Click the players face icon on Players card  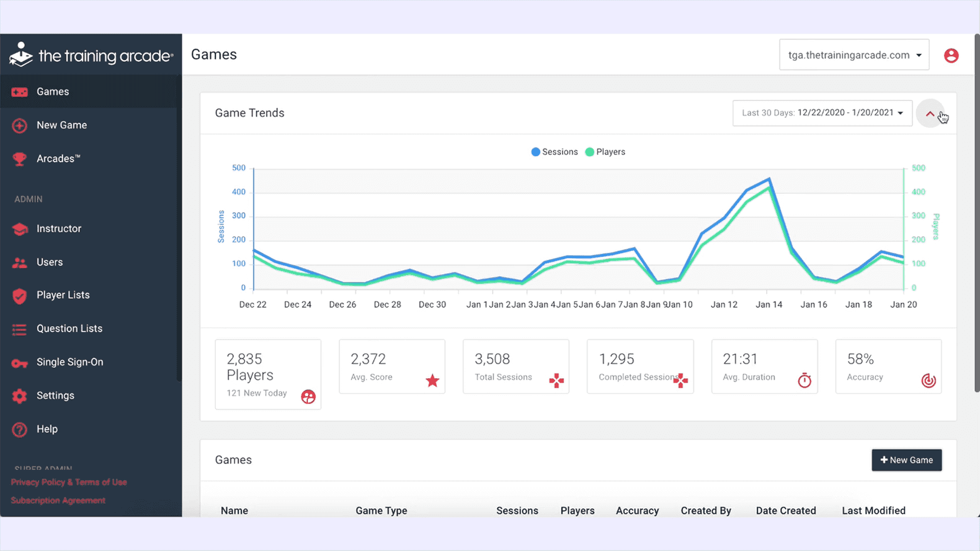click(x=308, y=396)
